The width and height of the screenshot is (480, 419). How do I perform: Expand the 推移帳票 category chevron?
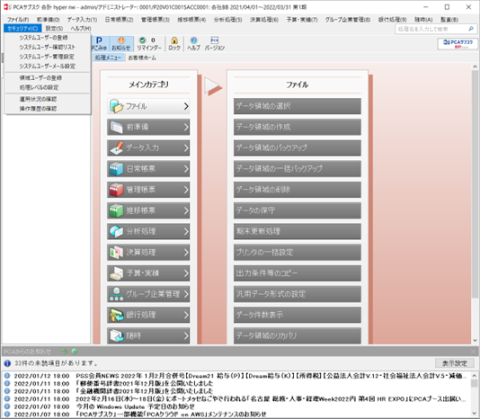coord(186,211)
